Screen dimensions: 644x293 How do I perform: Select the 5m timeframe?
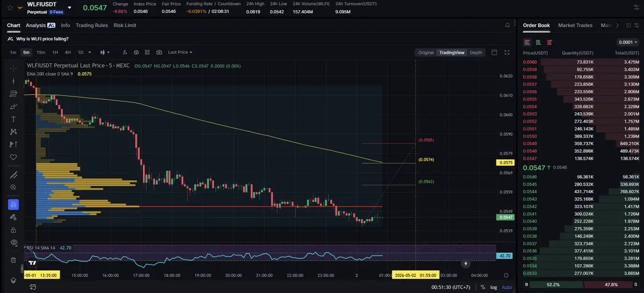coord(26,52)
